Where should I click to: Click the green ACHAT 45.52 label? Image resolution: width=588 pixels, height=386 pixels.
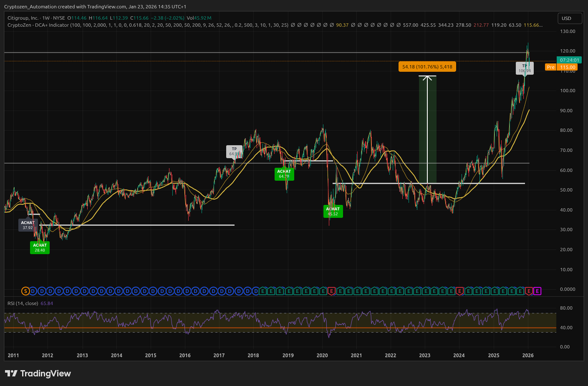[x=332, y=211]
